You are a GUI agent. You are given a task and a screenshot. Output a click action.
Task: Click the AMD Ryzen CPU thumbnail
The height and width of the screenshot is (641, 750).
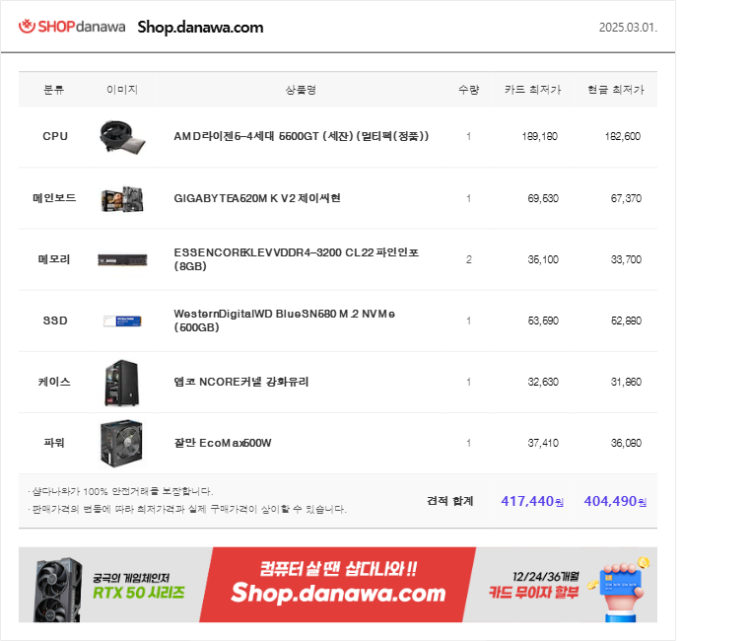(122, 137)
